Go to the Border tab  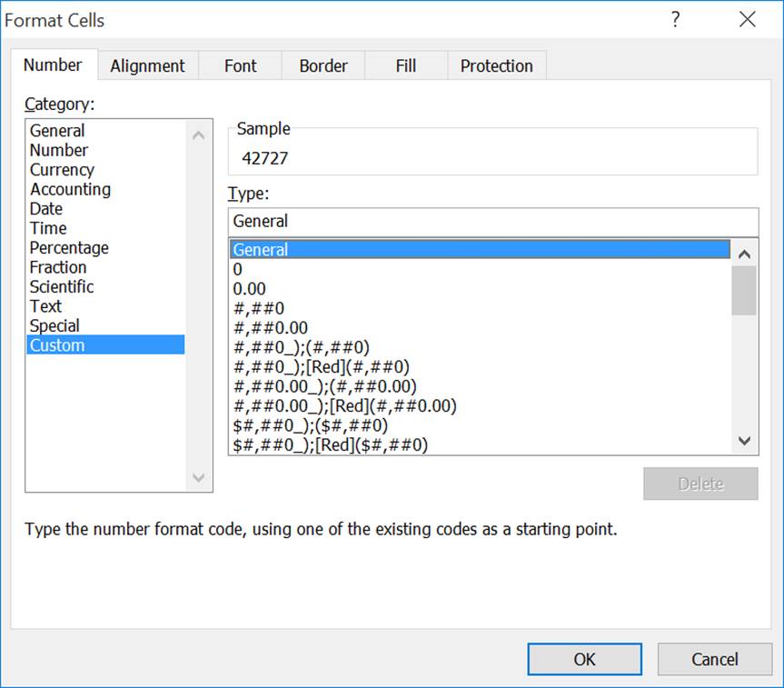[323, 65]
